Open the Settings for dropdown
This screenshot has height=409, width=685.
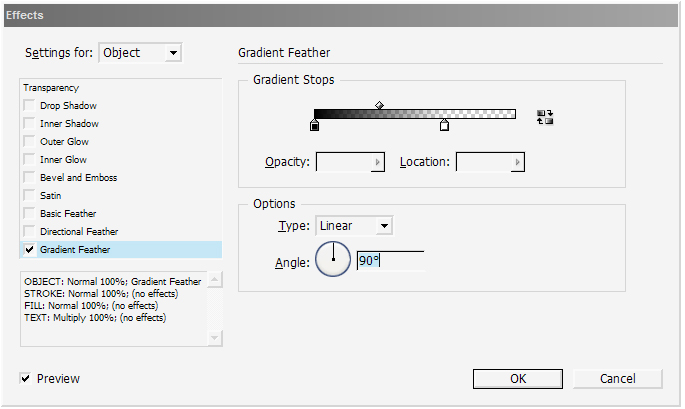tap(174, 53)
